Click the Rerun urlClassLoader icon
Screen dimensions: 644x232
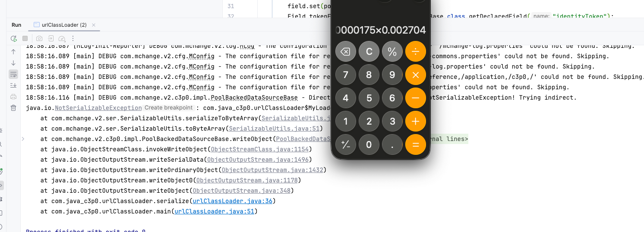pos(14,38)
